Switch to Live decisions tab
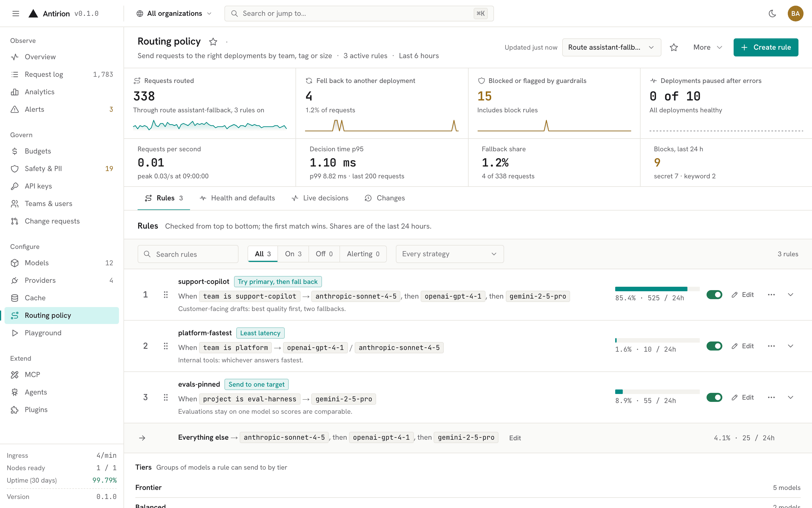 [320, 198]
